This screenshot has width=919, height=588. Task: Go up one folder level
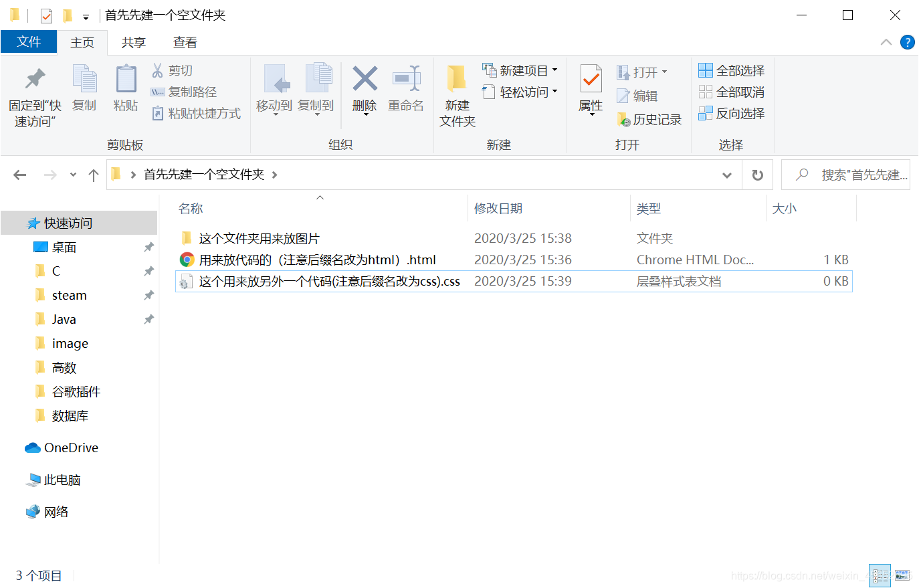click(94, 175)
